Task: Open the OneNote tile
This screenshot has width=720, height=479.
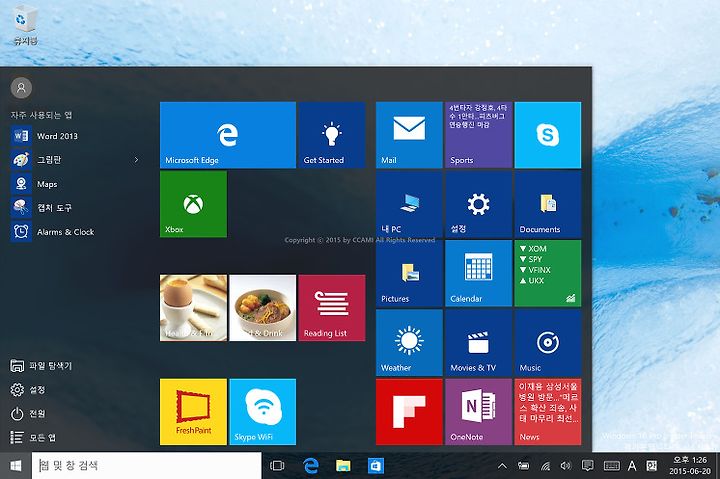Action: 478,412
